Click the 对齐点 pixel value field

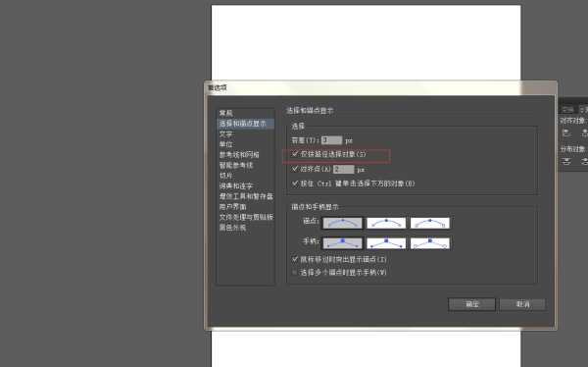344,170
